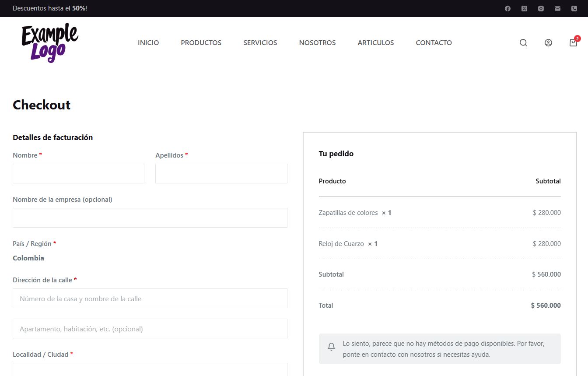The height and width of the screenshot is (376, 588).
Task: Click the X (Twitter) icon
Action: click(x=524, y=8)
